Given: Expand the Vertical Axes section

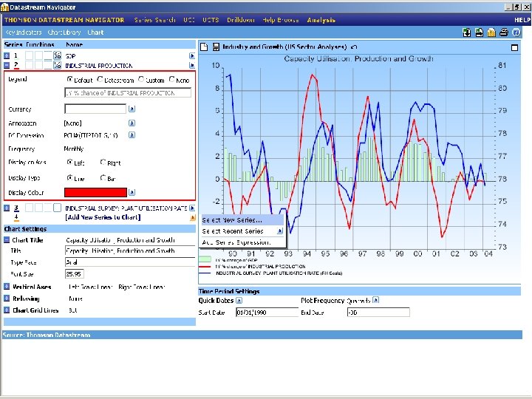Looking at the screenshot, I should click(7, 287).
